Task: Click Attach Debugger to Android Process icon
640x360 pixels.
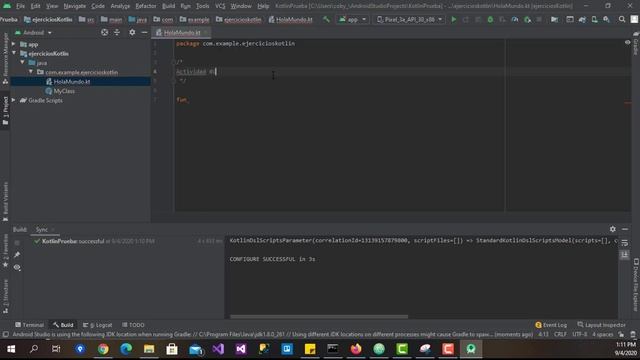Action: [527, 19]
